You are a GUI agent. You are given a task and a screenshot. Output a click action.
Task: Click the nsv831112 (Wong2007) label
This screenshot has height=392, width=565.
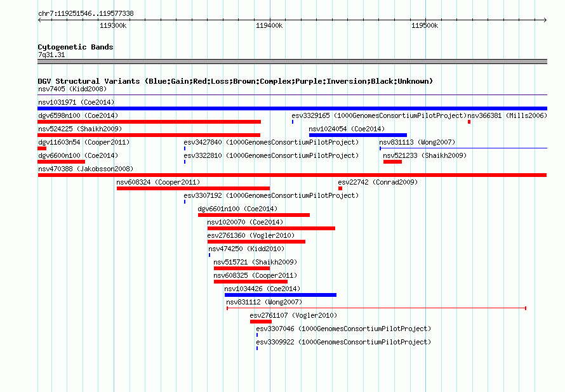[264, 302]
